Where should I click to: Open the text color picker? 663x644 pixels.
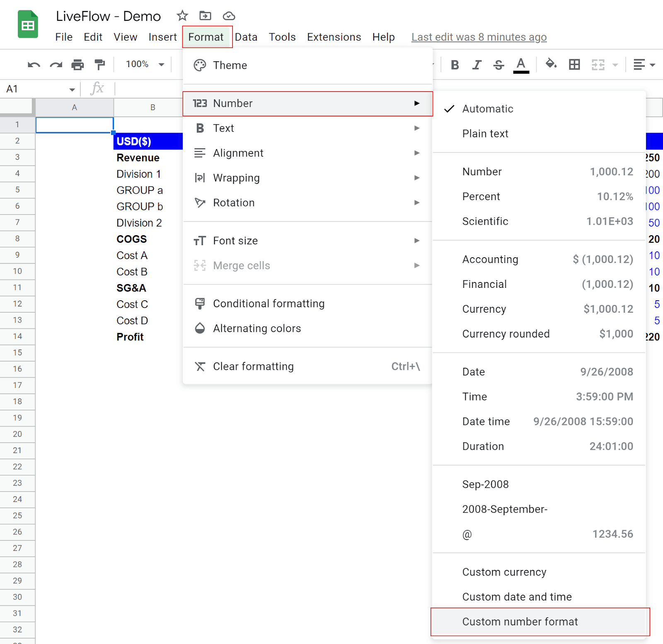coord(521,65)
